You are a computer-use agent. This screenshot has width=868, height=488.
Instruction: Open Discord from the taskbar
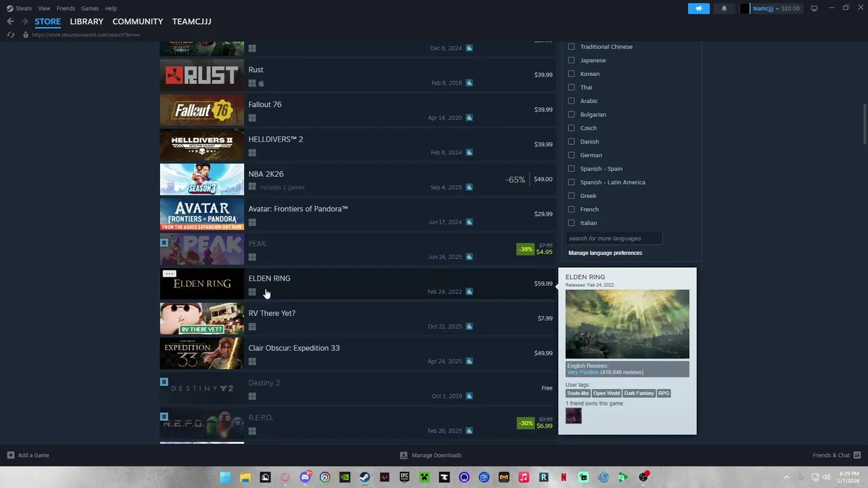pos(305,477)
